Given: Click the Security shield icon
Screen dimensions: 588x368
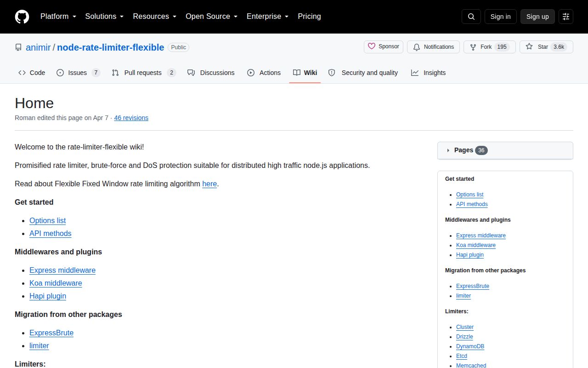Looking at the screenshot, I should [332, 73].
